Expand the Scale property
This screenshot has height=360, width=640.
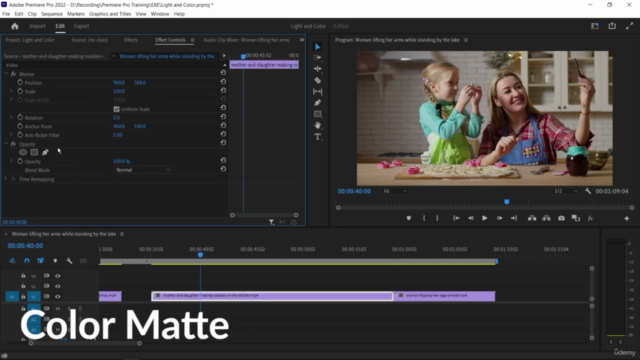point(11,91)
